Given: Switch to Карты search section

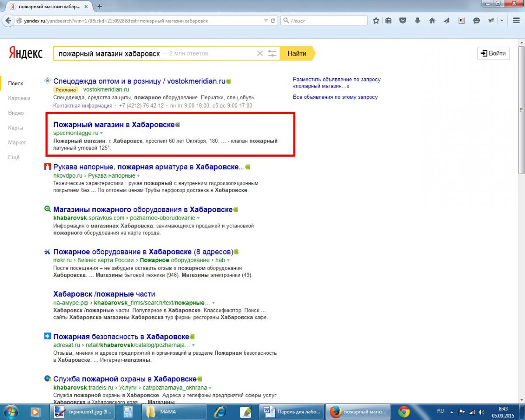Looking at the screenshot, I should (x=15, y=128).
